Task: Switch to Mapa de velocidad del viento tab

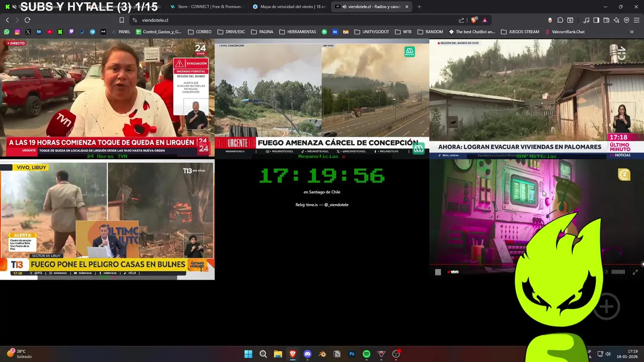Action: (290, 7)
